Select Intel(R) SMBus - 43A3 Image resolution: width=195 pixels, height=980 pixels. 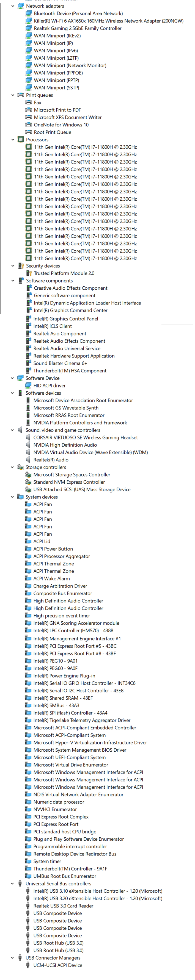click(x=56, y=705)
